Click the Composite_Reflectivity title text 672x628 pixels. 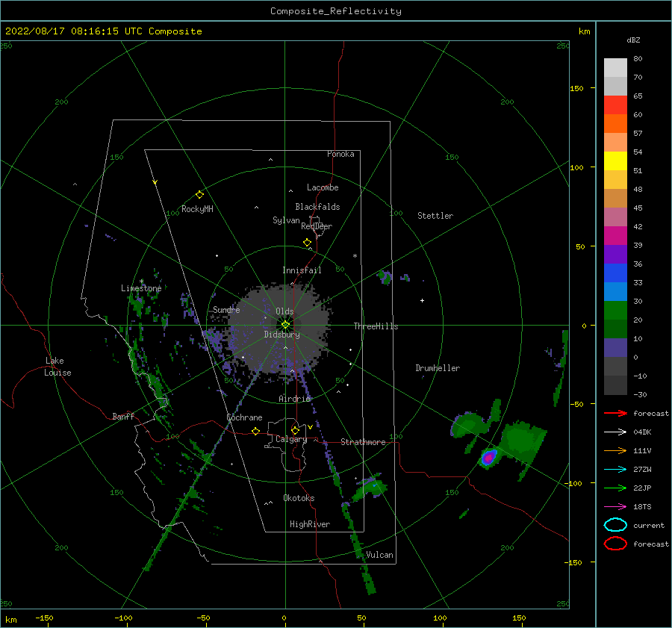336,11
